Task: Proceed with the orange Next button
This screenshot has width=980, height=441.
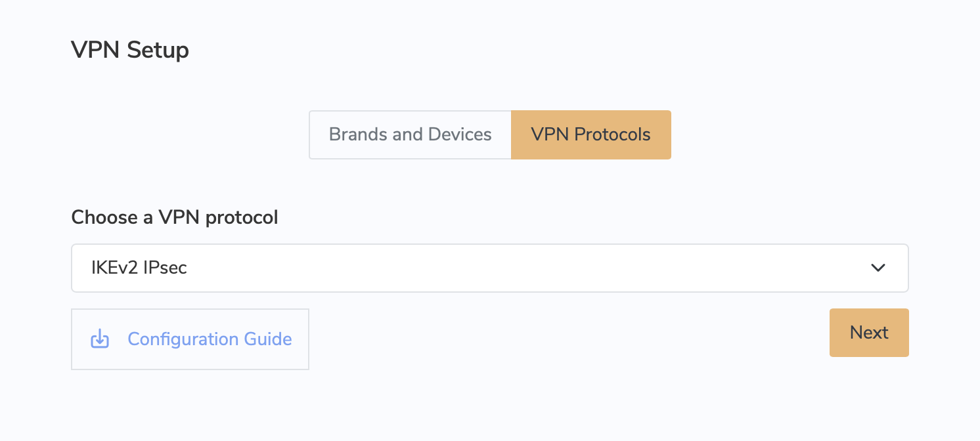Action: coord(869,333)
